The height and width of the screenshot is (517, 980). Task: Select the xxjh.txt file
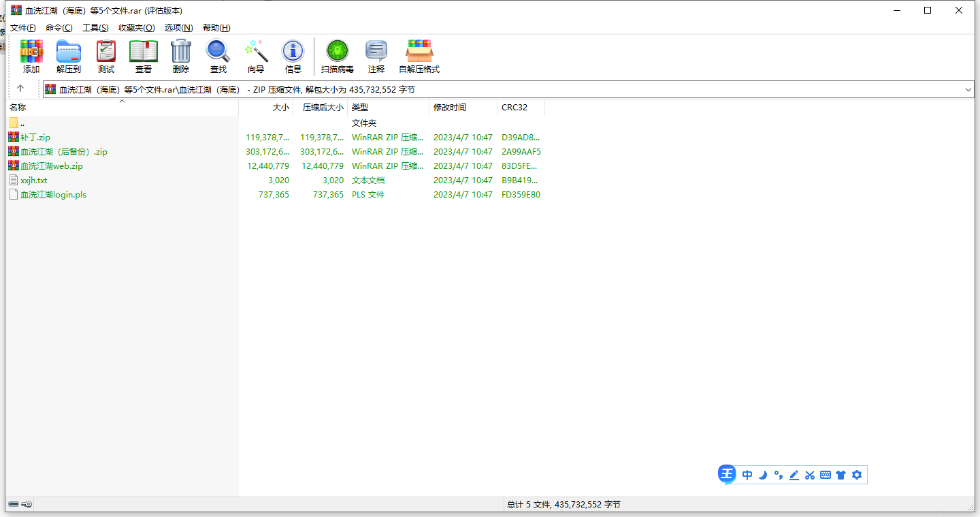click(x=34, y=181)
